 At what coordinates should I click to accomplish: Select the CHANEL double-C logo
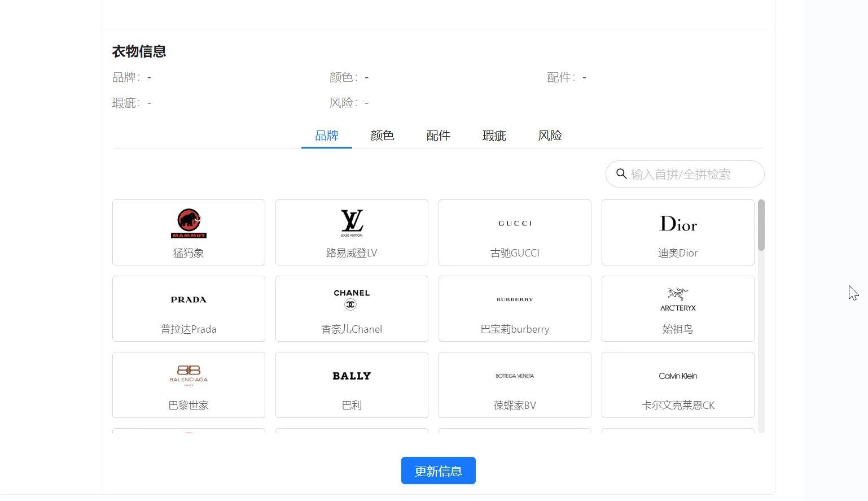(352, 299)
